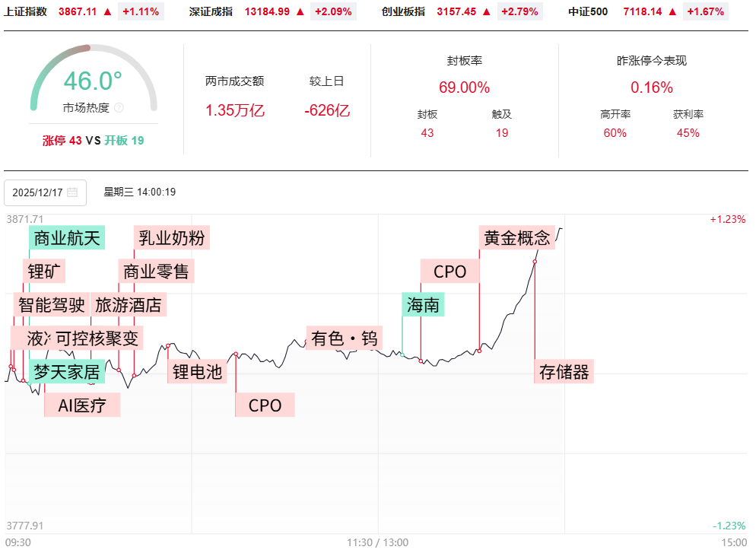Click the info icon beside 市场热度

click(119, 108)
